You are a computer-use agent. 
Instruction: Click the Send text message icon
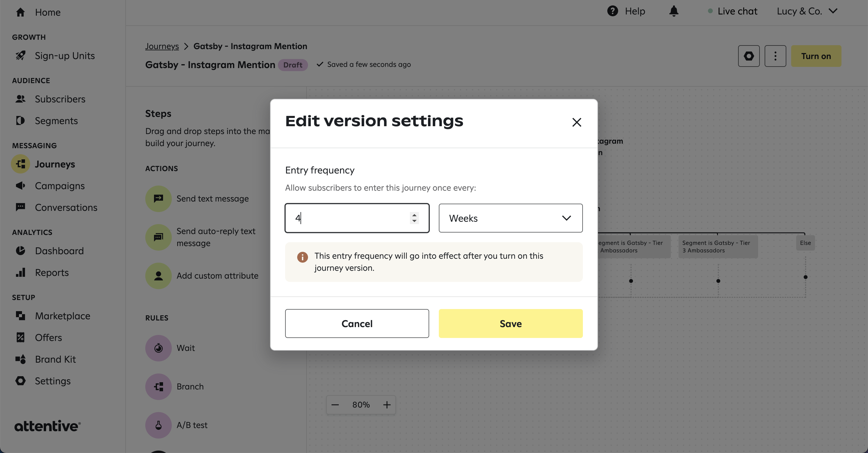(x=159, y=198)
